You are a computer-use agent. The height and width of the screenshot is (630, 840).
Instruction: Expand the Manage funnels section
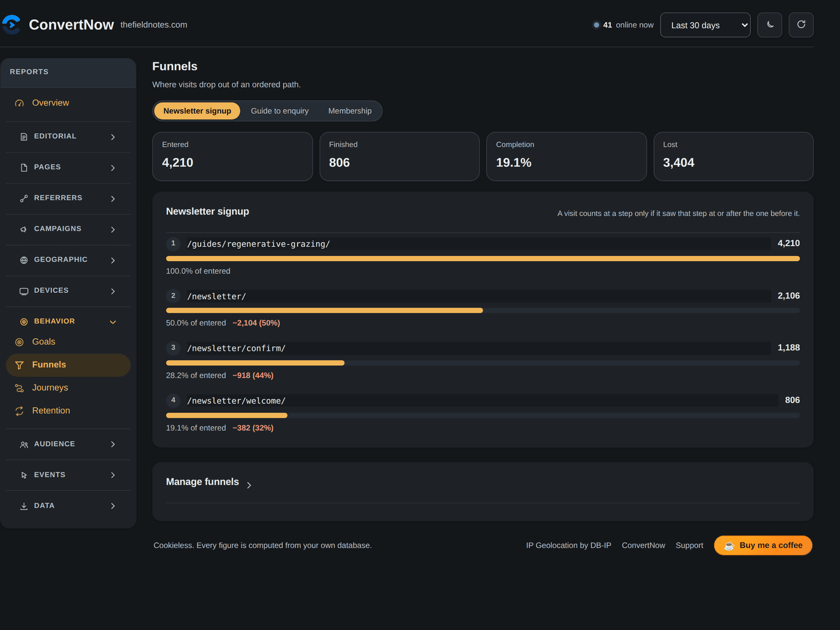point(202,482)
